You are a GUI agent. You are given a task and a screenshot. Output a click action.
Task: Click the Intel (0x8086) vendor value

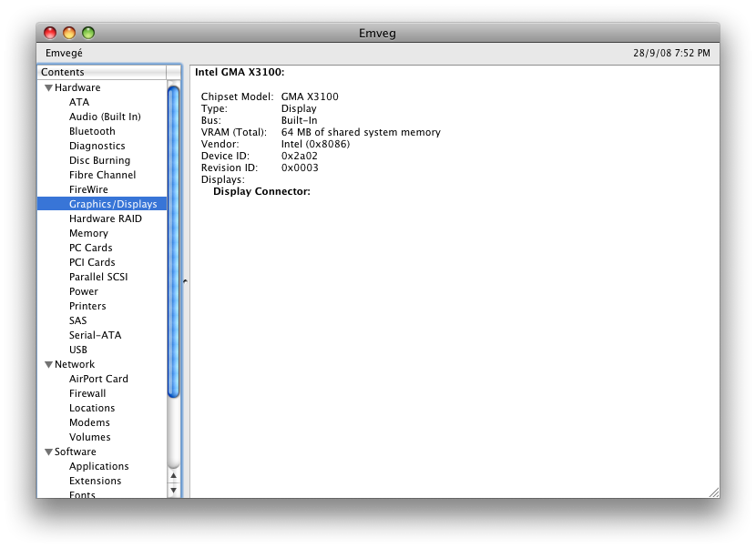click(x=315, y=144)
